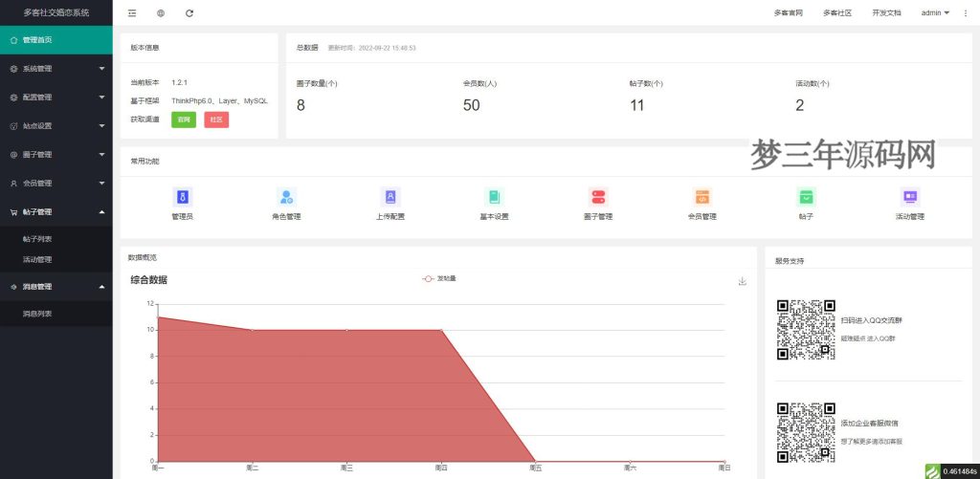
Task: Open the globe website icon
Action: coord(161,13)
